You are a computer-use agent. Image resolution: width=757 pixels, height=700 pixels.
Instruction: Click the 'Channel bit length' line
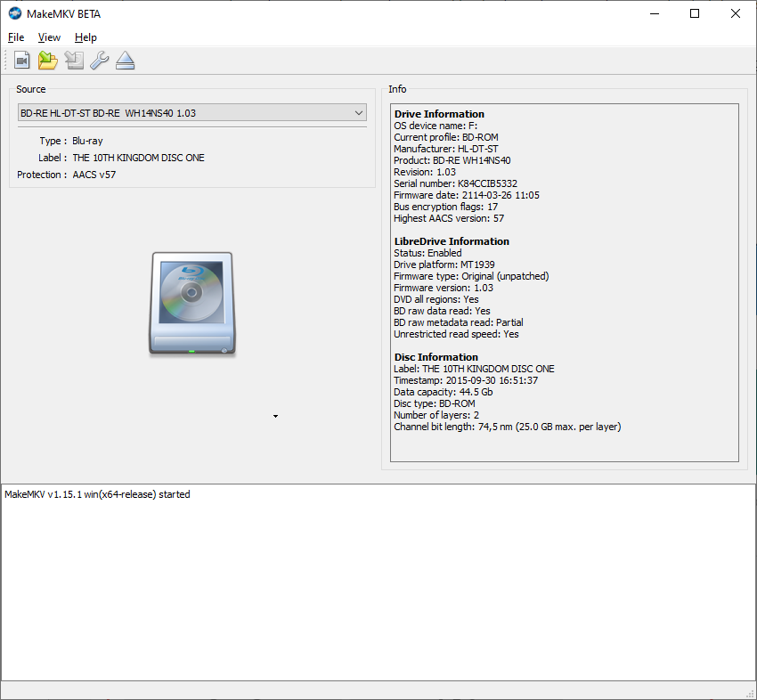[x=508, y=427]
